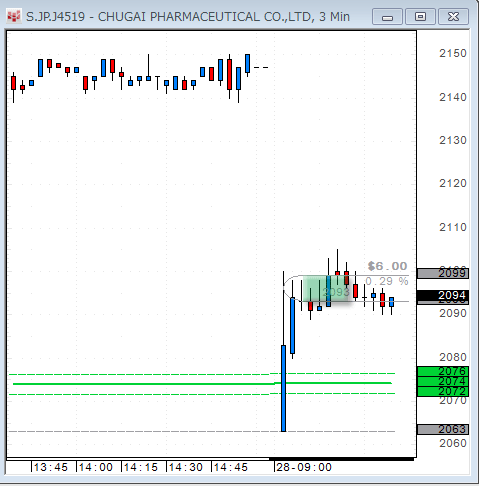Image resolution: width=479 pixels, height=486 pixels.
Task: Select the chart title S.JP.J4519 text
Action: [x=55, y=17]
